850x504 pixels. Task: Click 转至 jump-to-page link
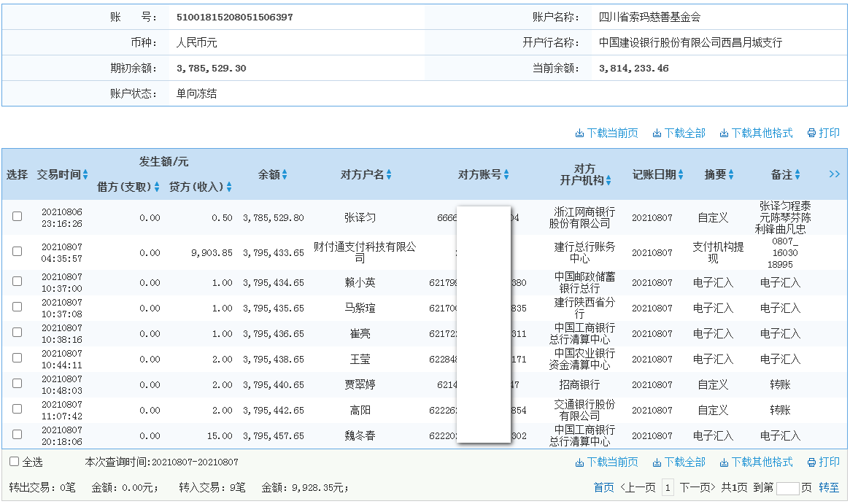[x=829, y=488]
